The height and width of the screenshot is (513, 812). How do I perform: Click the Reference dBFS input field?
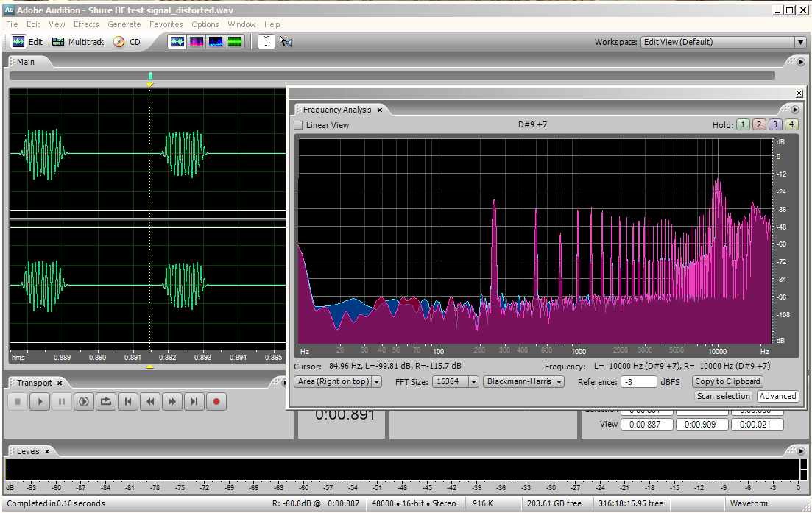tap(638, 382)
